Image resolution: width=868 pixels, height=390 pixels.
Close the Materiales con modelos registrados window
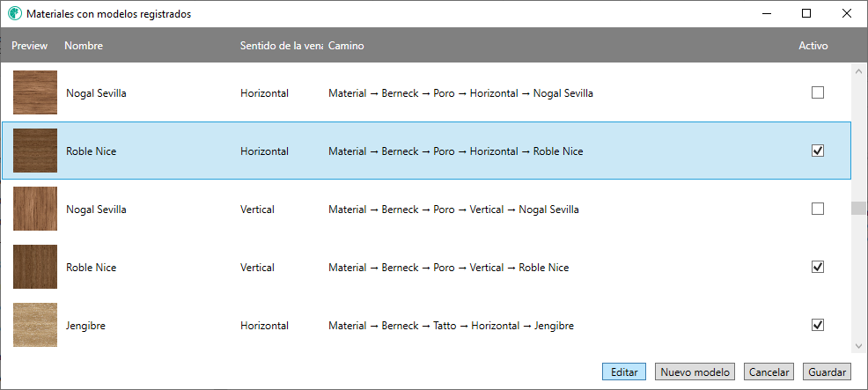tap(846, 14)
